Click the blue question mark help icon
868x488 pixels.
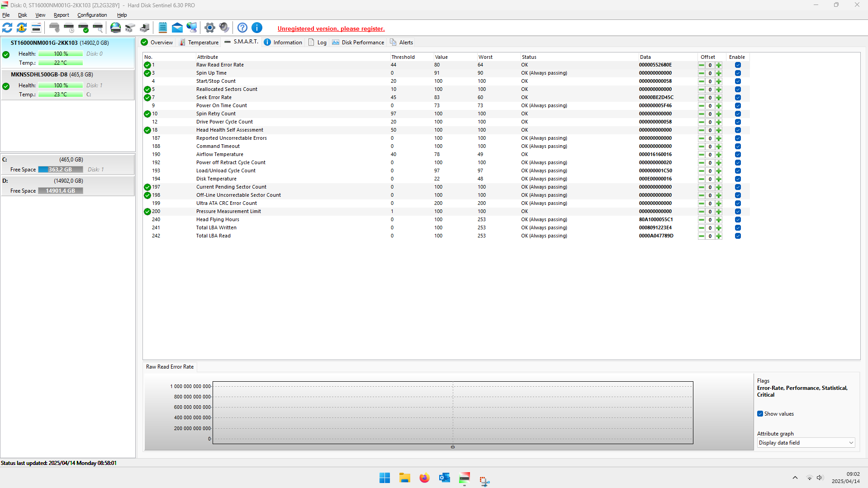point(242,28)
